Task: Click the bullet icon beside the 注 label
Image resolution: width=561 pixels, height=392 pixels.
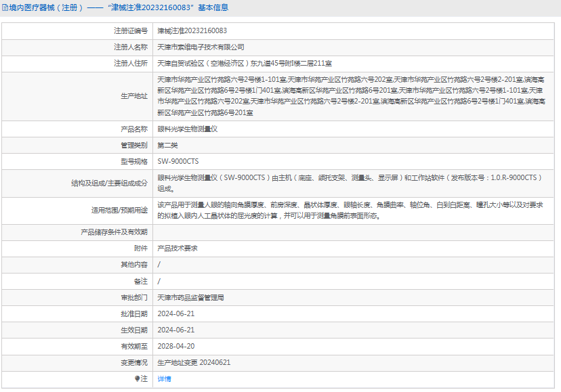Action: [x=137, y=378]
